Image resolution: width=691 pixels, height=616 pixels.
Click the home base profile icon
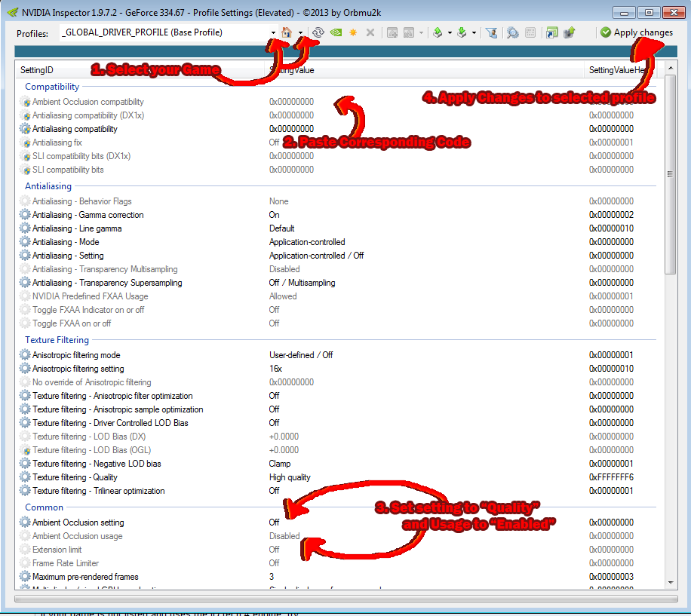click(x=287, y=32)
